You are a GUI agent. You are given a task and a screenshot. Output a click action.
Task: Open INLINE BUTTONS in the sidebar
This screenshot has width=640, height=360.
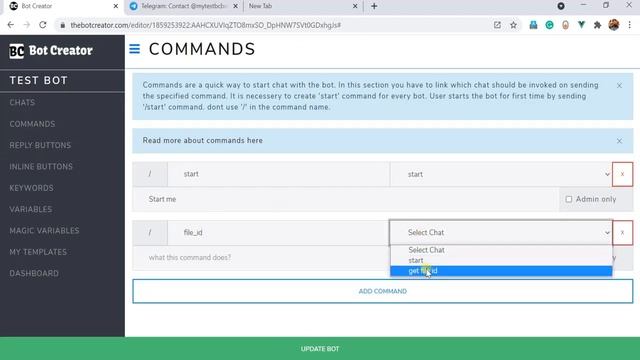[41, 167]
